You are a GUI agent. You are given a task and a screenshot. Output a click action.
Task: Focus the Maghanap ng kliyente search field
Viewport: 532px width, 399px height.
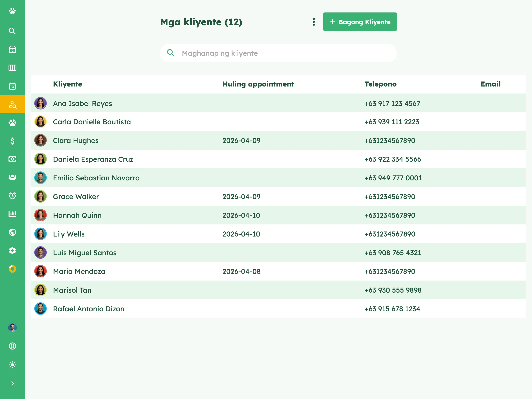click(x=278, y=53)
